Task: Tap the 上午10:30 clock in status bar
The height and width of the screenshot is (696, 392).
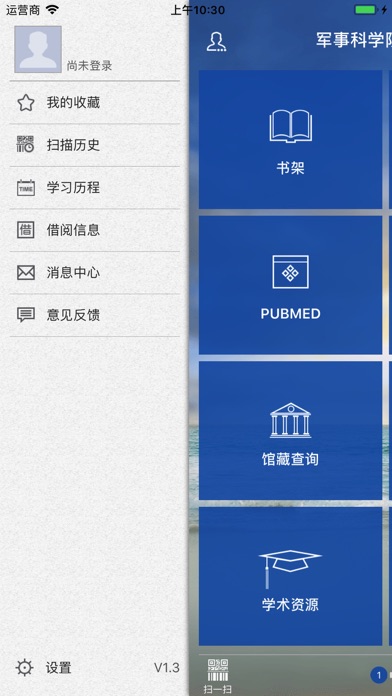Action: coord(198,10)
